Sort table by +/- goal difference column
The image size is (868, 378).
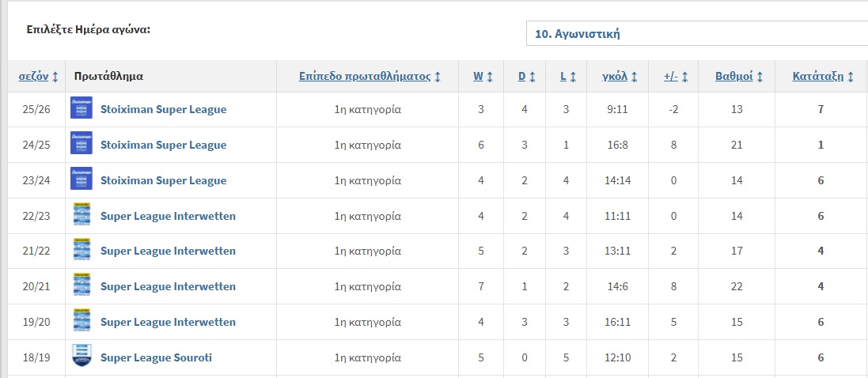coord(675,77)
